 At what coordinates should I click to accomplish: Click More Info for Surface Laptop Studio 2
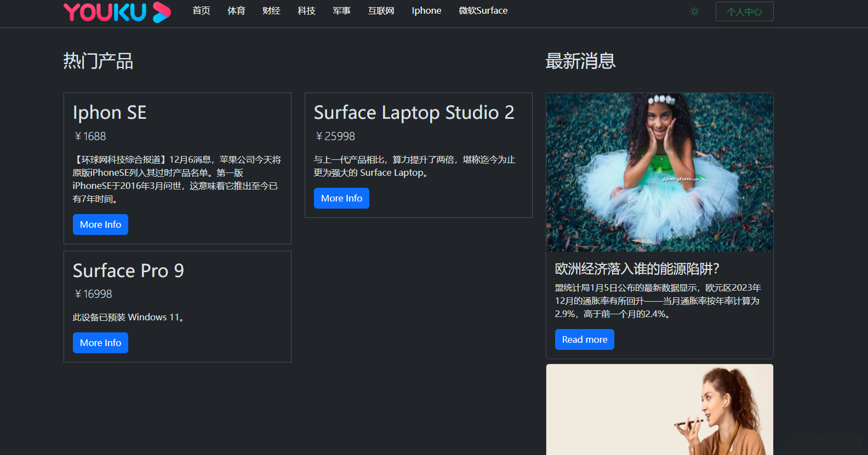click(x=341, y=198)
